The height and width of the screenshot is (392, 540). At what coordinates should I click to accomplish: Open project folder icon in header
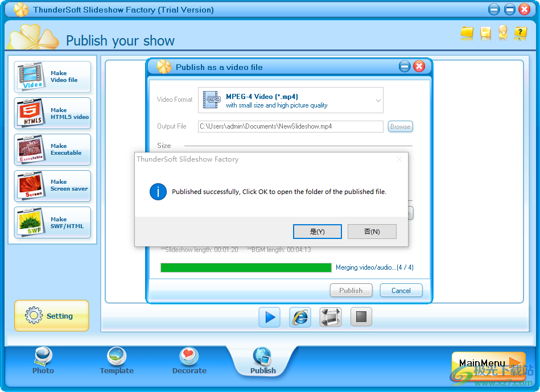click(x=467, y=33)
